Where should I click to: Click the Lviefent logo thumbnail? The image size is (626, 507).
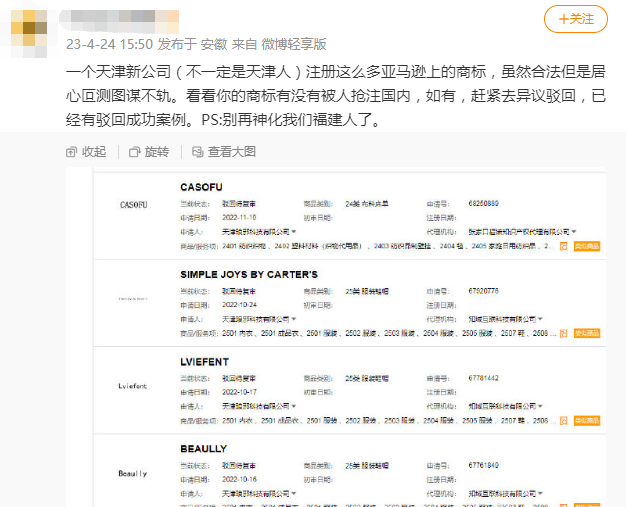[133, 386]
